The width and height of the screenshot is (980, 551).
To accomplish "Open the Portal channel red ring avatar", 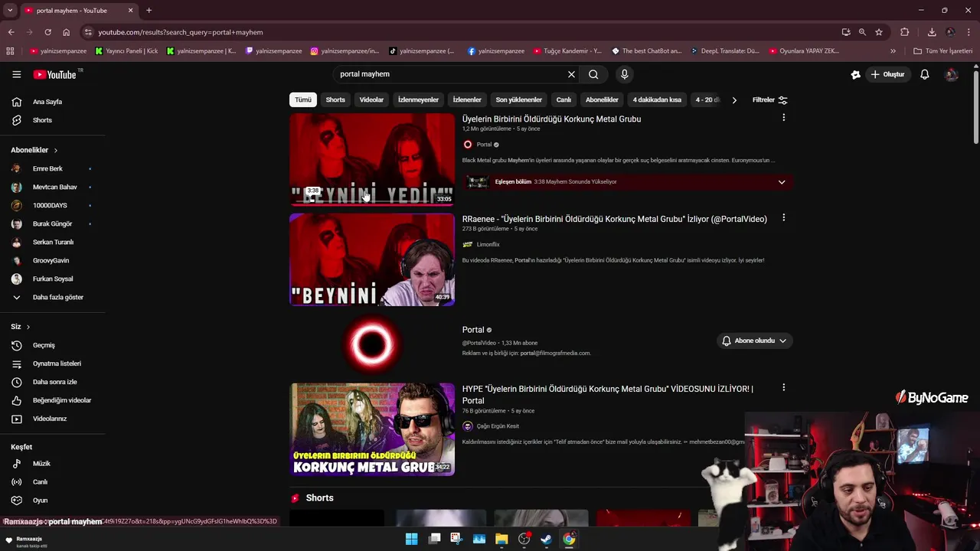I will tap(372, 344).
